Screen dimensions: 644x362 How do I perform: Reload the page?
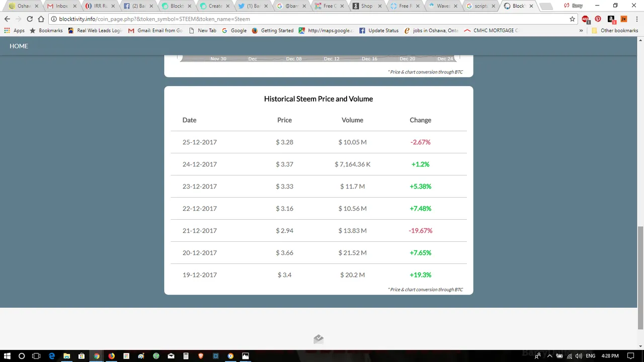[30, 19]
